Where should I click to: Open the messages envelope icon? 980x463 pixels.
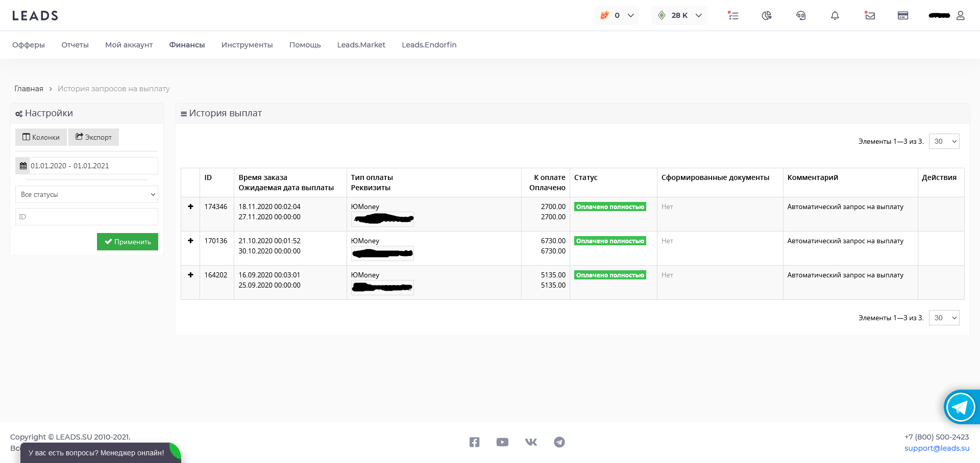[x=870, y=16]
